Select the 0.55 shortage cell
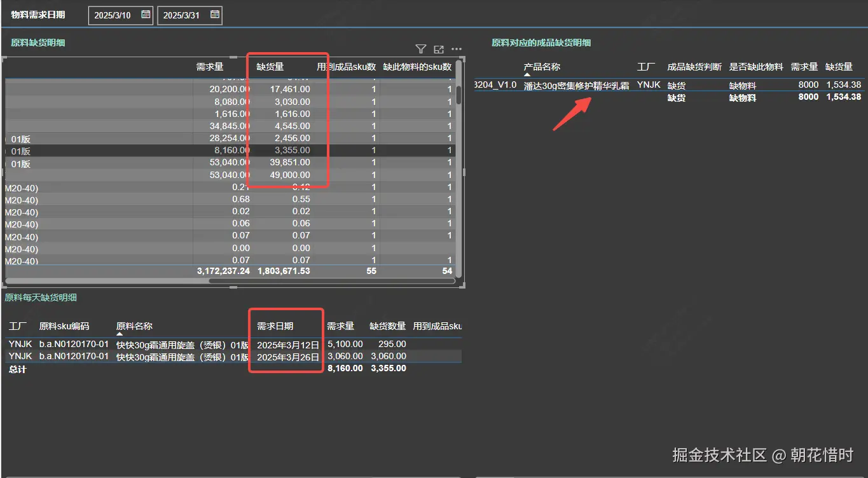Image resolution: width=868 pixels, height=478 pixels. (x=301, y=199)
